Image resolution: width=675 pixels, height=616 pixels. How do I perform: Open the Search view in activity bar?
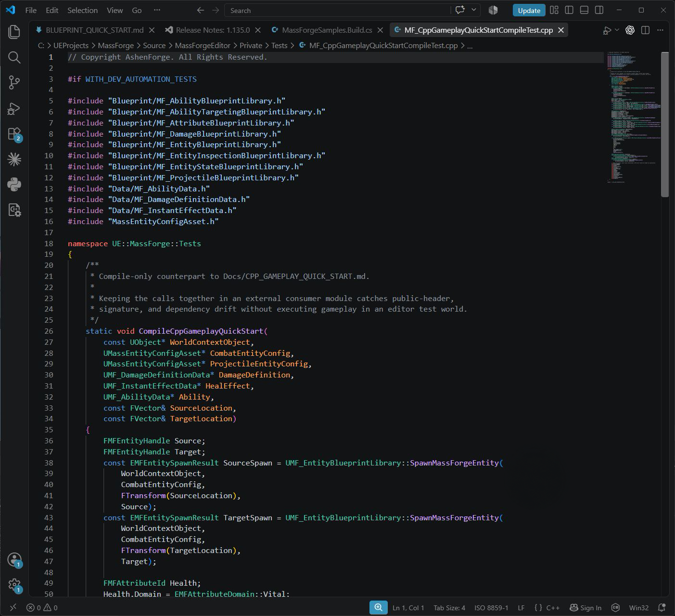click(14, 58)
